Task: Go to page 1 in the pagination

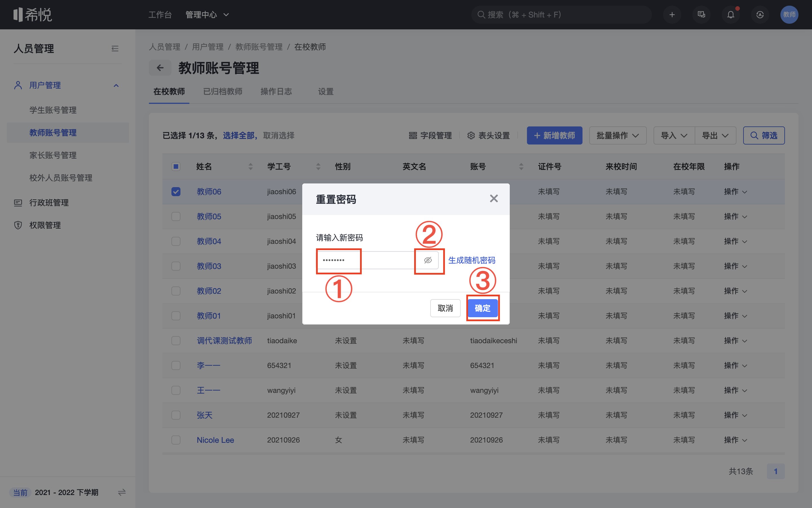Action: [x=776, y=471]
